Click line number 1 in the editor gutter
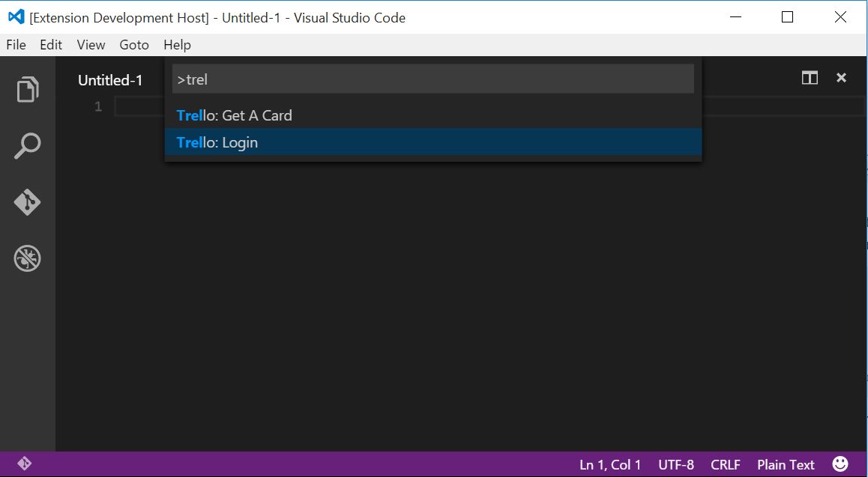 [98, 106]
